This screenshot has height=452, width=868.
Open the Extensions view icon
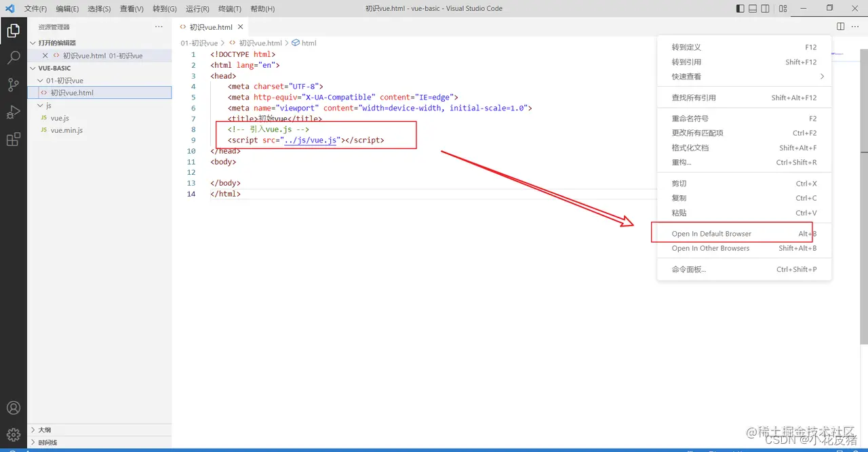(13, 140)
